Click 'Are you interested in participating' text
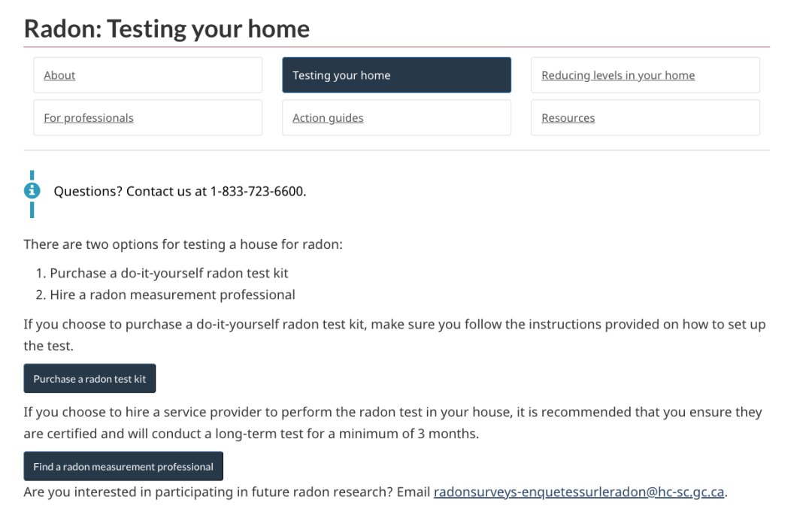 (x=208, y=492)
